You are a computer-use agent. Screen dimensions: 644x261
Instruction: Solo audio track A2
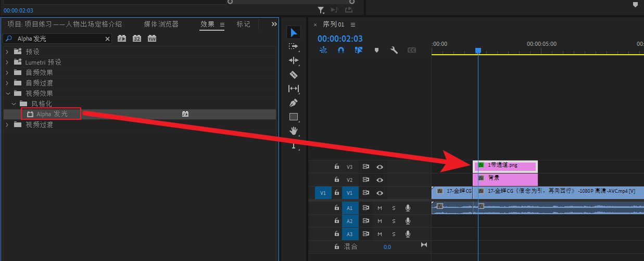click(x=394, y=221)
